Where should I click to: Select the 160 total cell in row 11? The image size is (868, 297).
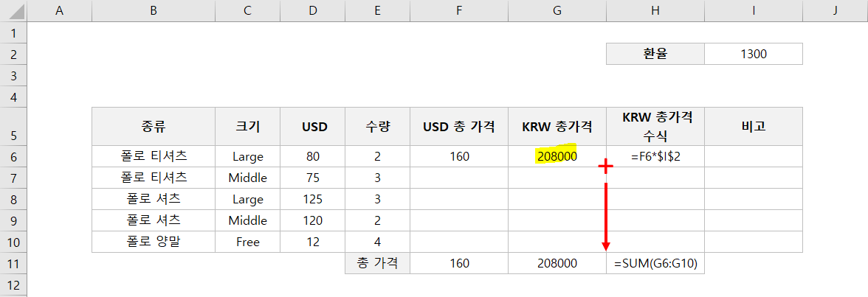pyautogui.click(x=459, y=263)
